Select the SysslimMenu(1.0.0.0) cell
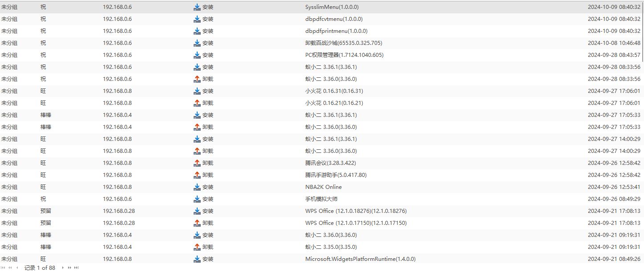The height and width of the screenshot is (272, 644). (332, 7)
